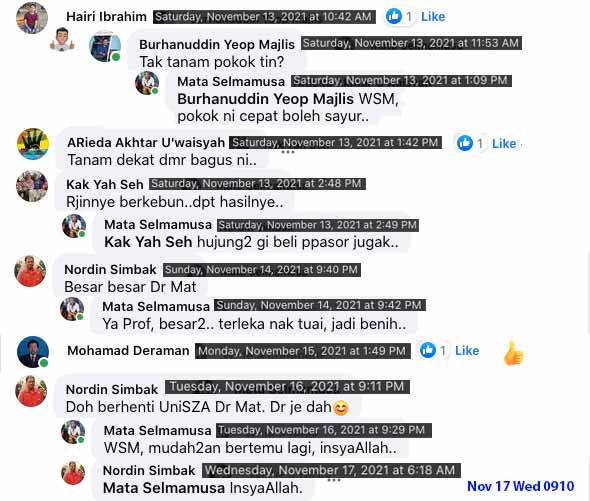
Task: Open the Nordin Simbak name link on Besar besar comment
Action: (x=110, y=270)
